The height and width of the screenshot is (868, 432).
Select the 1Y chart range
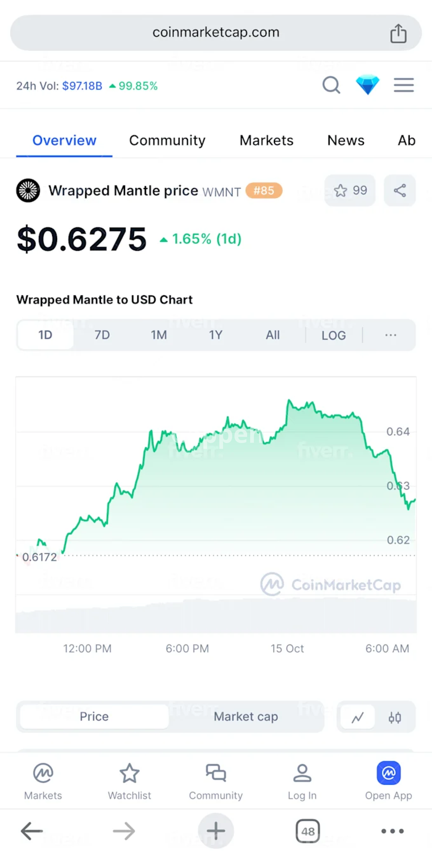[216, 335]
